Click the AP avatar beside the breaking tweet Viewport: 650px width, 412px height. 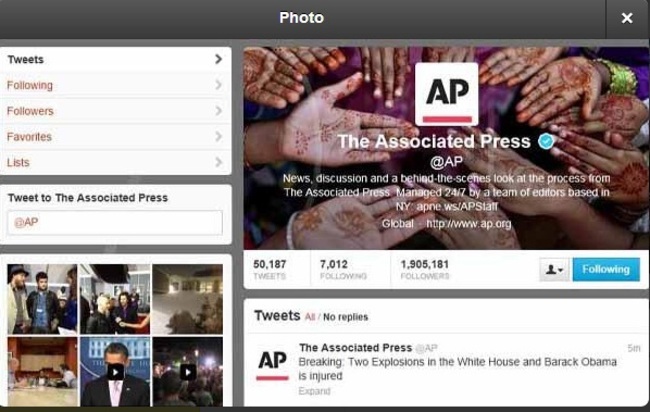pyautogui.click(x=272, y=363)
